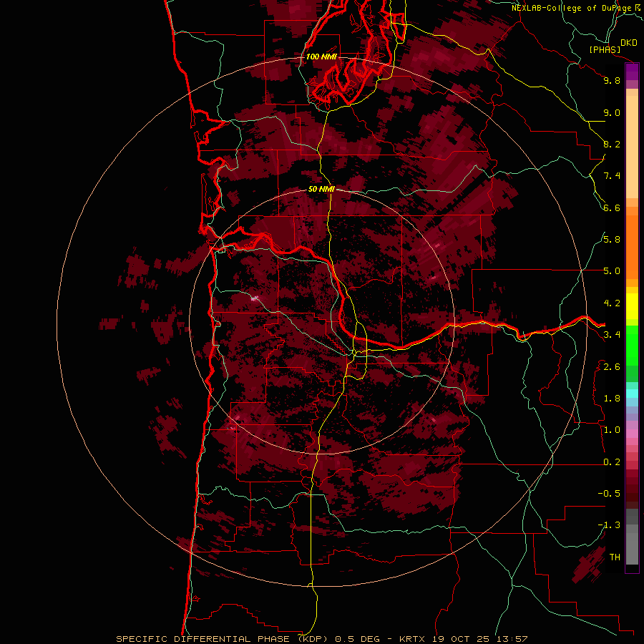Click the bright green band in the color bar
Screen dimensions: 644x644
click(x=632, y=345)
